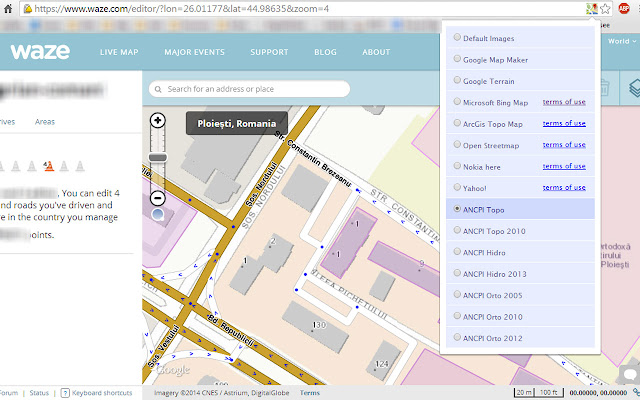Open Open Streetmap terms of use link
This screenshot has width=640, height=400.
(x=564, y=145)
